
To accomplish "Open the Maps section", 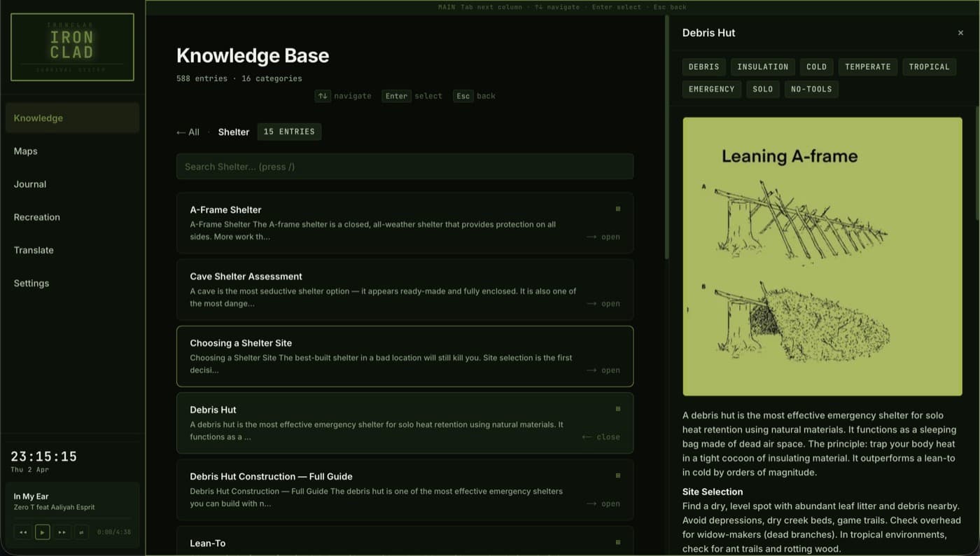I will (26, 151).
